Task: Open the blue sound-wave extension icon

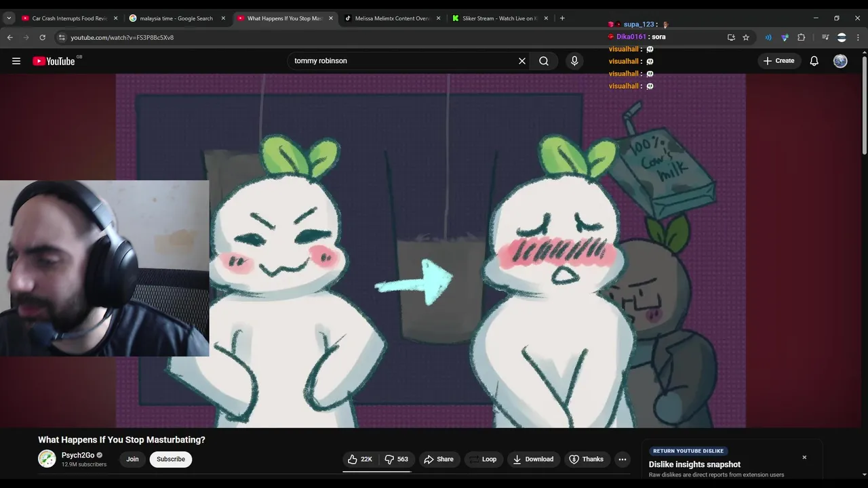Action: [x=768, y=37]
